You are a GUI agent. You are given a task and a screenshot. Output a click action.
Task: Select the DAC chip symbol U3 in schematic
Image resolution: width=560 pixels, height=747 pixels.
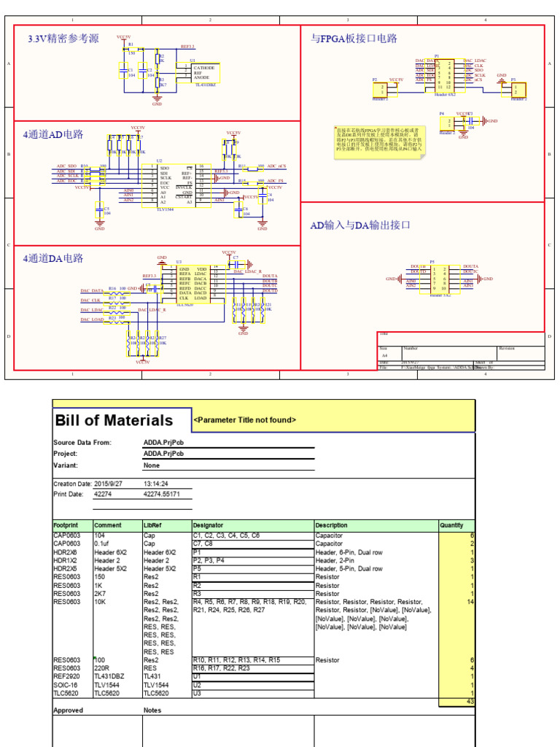pyautogui.click(x=194, y=284)
